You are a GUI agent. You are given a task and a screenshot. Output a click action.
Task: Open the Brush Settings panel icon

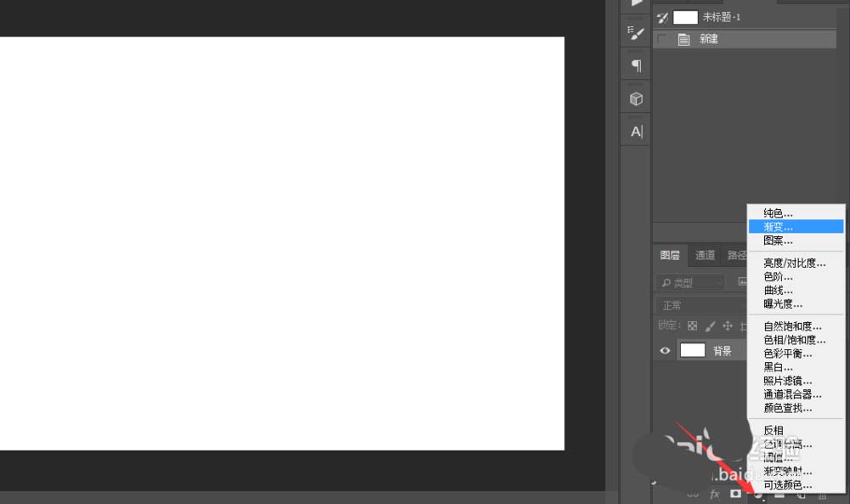(635, 33)
